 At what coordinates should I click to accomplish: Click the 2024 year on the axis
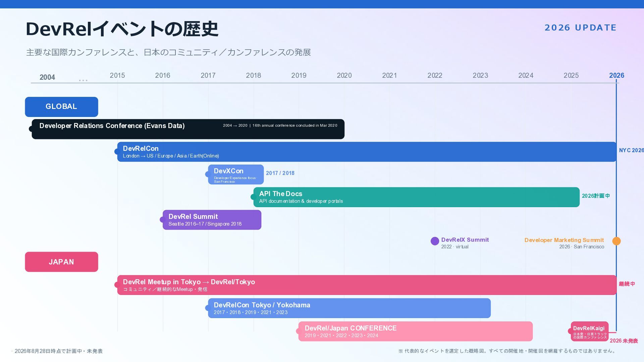[x=526, y=75]
